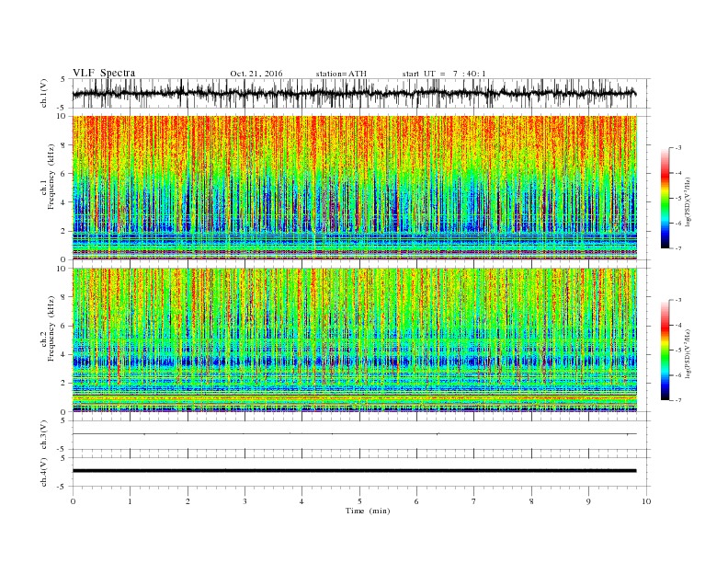Click the "VLF Spectra" plot title
The width and height of the screenshot is (728, 563).
tap(104, 73)
